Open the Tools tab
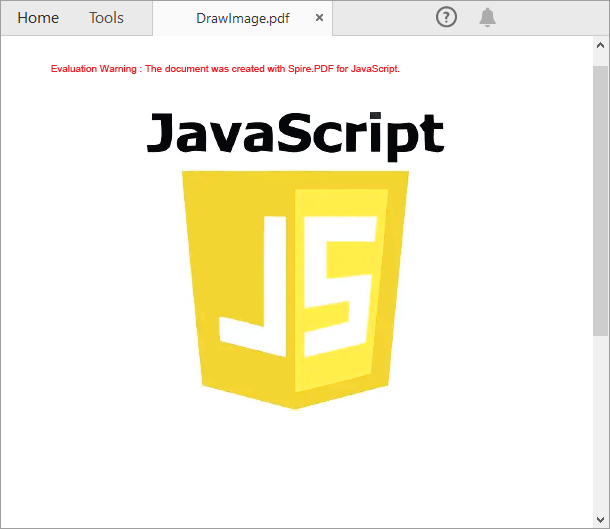 (x=106, y=18)
